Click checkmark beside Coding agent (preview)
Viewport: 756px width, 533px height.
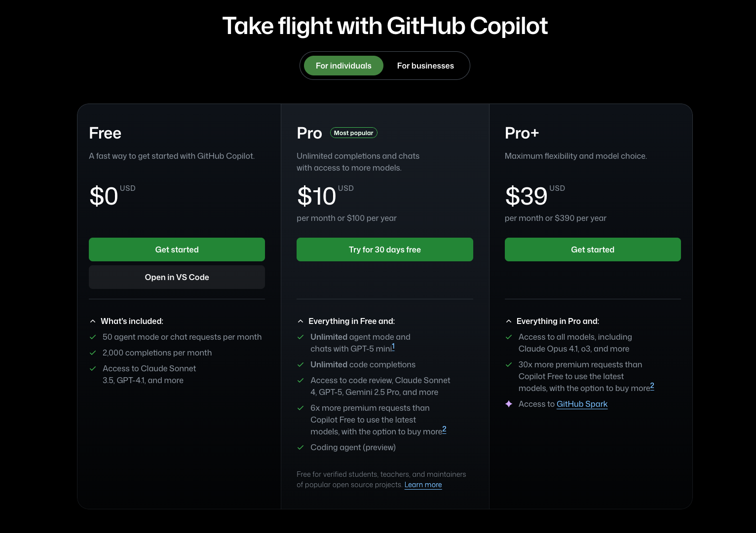(301, 447)
